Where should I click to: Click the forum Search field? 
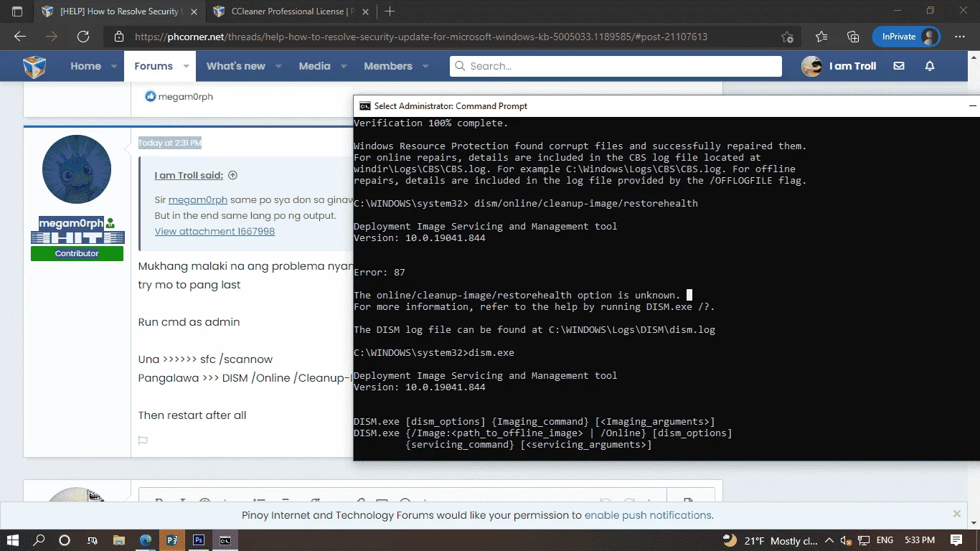tap(616, 66)
